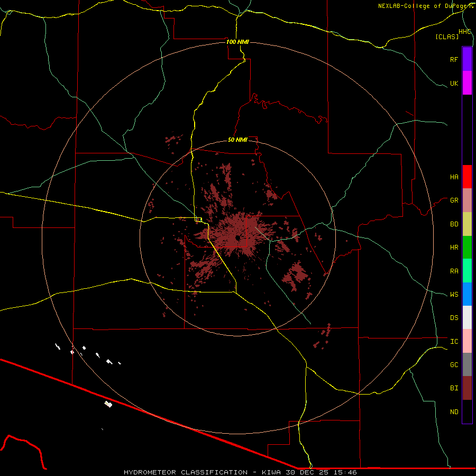Click the ND legend label
The width and height of the screenshot is (476, 476).
[x=454, y=412]
